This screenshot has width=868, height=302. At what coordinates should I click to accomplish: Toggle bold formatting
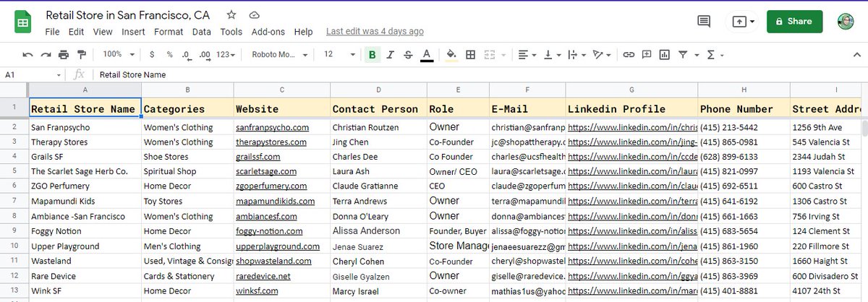click(372, 54)
